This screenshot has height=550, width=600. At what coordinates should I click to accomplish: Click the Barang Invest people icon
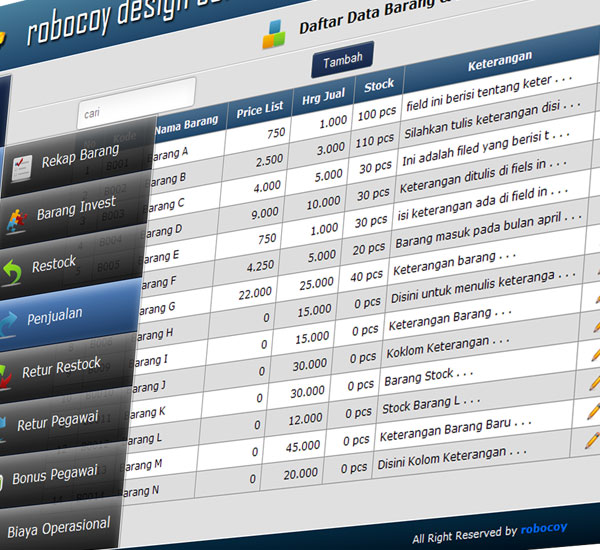(15, 216)
